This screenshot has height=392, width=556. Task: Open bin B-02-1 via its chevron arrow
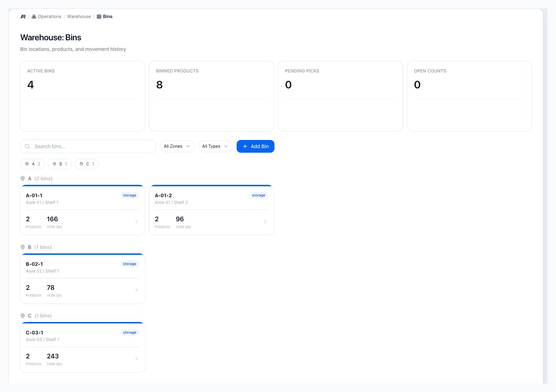click(137, 290)
